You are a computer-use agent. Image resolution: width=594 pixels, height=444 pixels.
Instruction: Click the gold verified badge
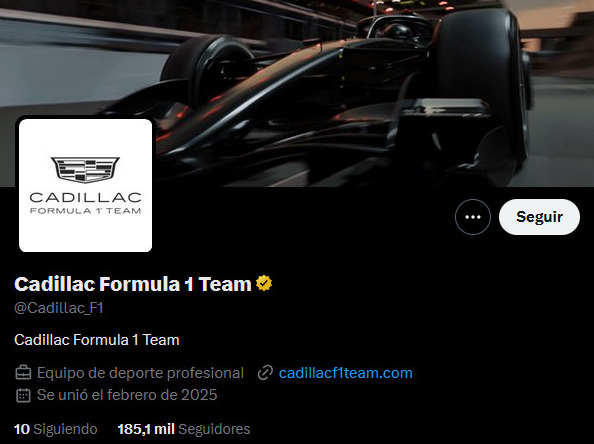pos(264,283)
